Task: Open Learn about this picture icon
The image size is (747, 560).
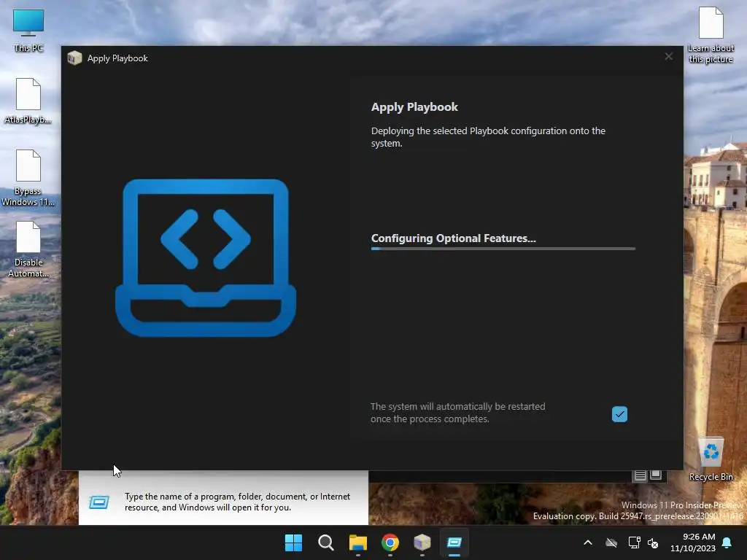Action: tap(711, 35)
